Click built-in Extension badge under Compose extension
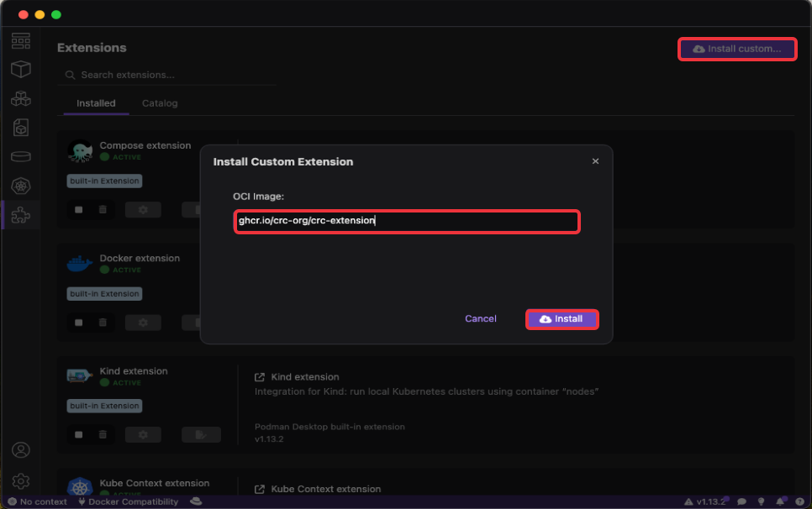This screenshot has height=509, width=812. coord(104,181)
